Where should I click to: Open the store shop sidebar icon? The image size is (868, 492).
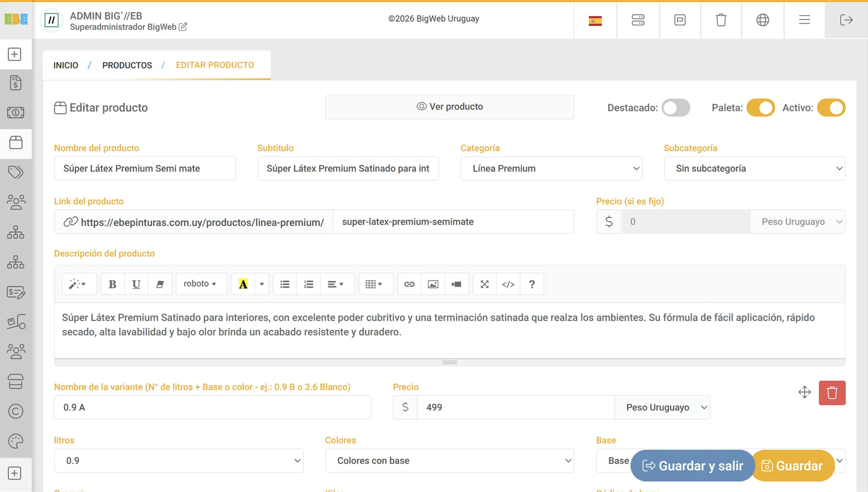point(16,381)
